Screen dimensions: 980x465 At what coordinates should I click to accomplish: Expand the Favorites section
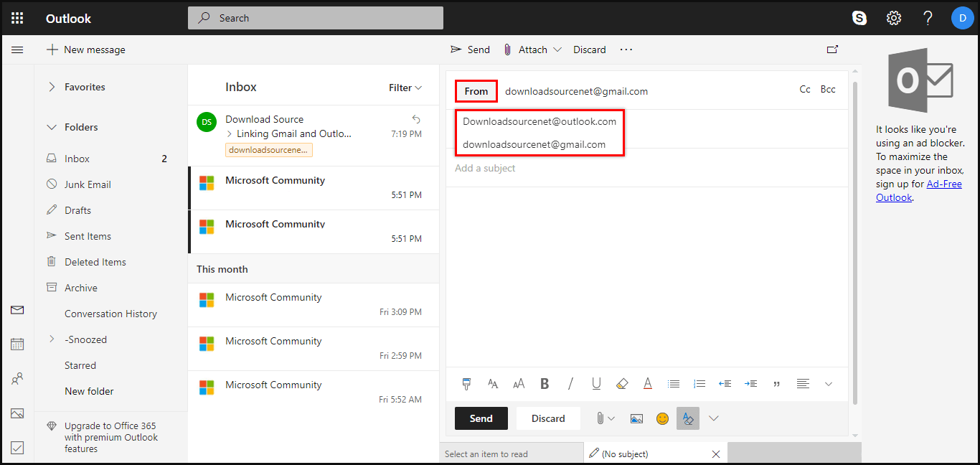point(52,87)
